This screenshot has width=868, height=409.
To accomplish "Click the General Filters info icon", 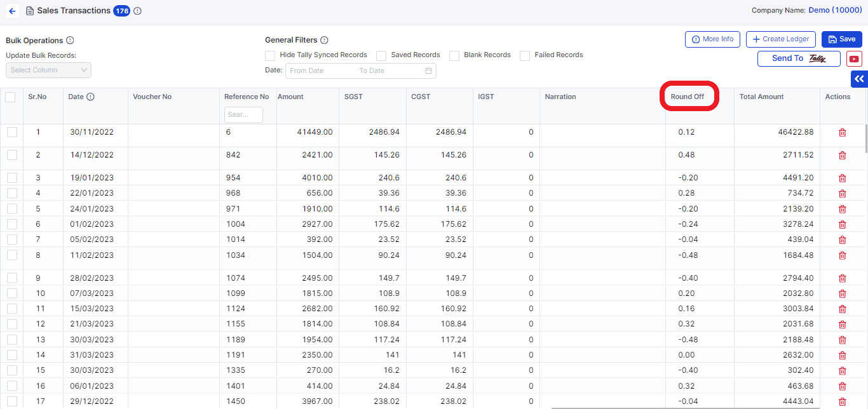I will (x=324, y=40).
